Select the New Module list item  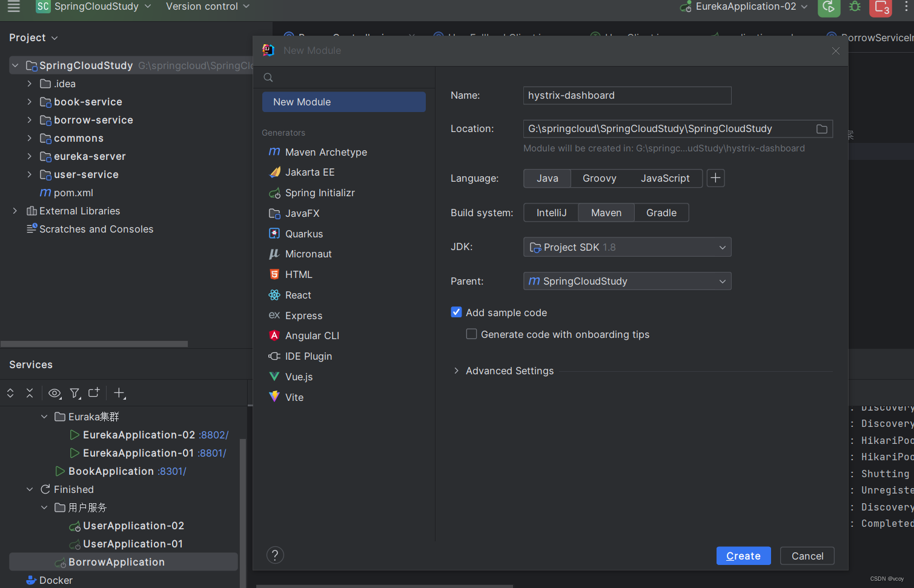(344, 102)
